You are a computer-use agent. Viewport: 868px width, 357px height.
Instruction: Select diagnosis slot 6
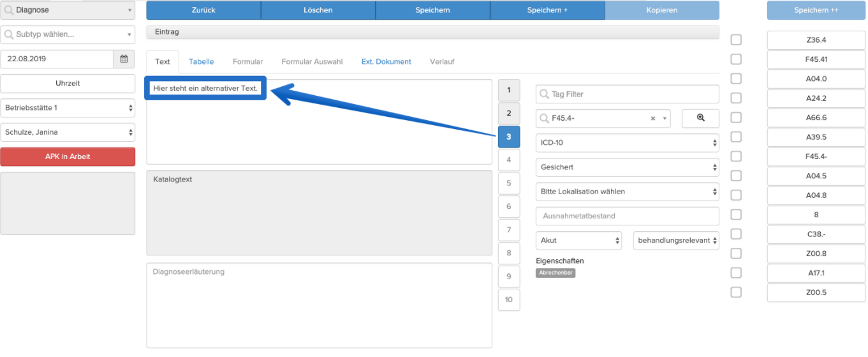[509, 207]
